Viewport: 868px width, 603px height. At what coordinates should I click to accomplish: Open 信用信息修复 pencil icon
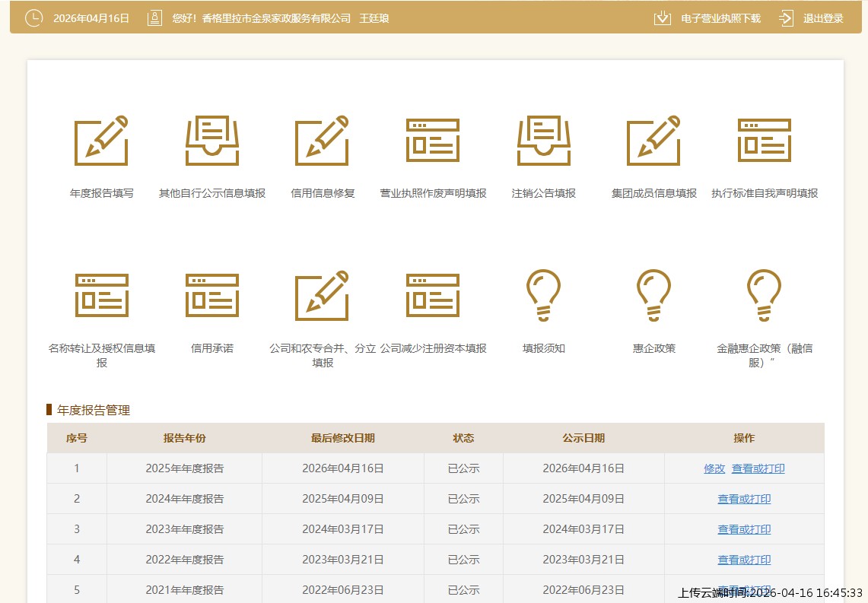(323, 141)
